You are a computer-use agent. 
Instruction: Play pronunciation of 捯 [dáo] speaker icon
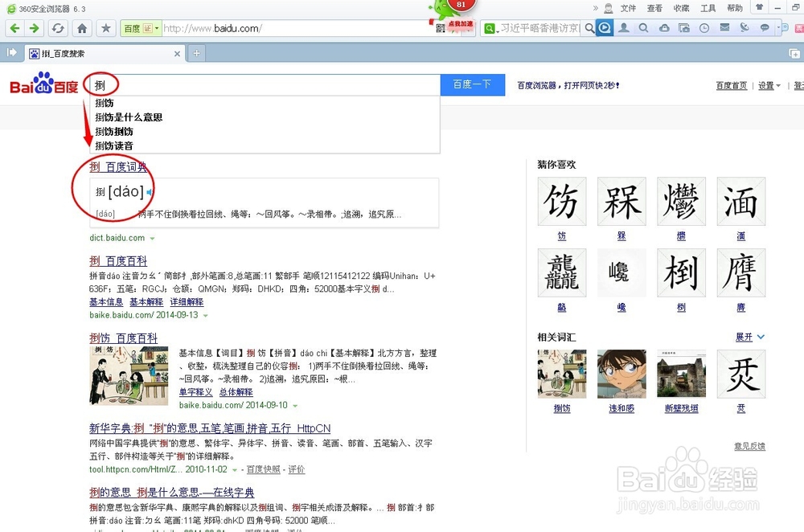coord(150,192)
